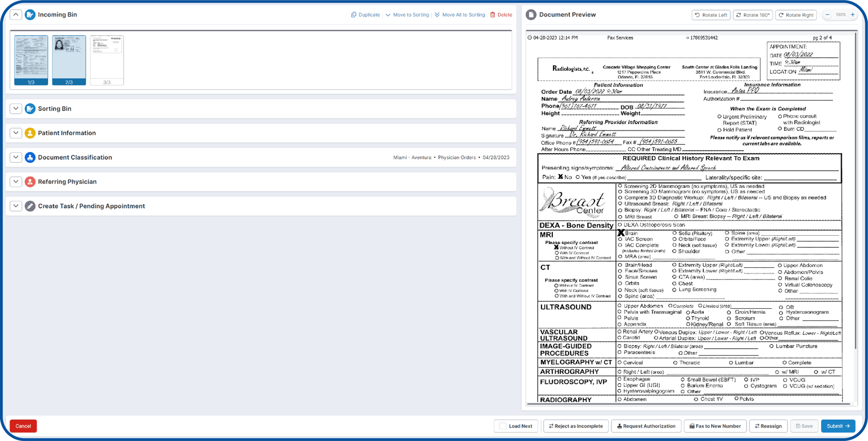868x441 pixels.
Task: Click the Patient Information person icon
Action: pyautogui.click(x=30, y=133)
